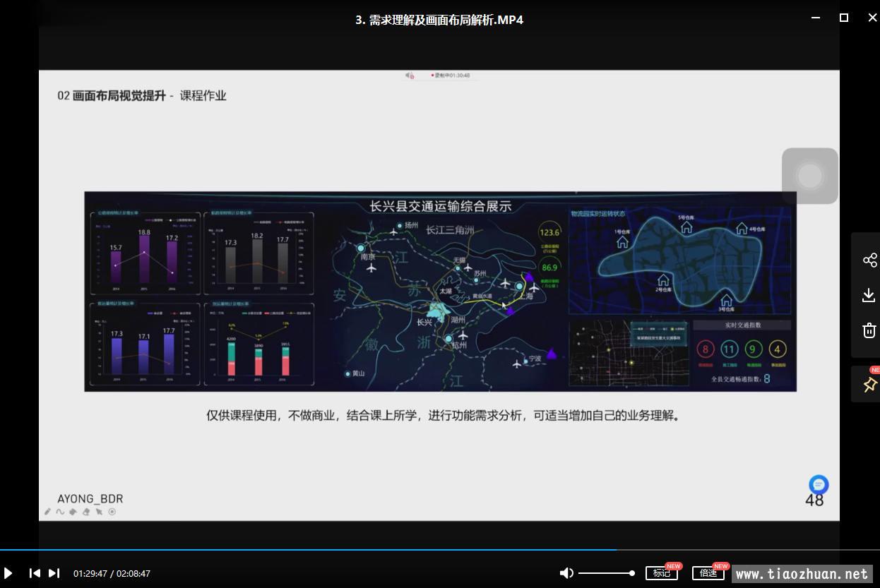The height and width of the screenshot is (588, 880).
Task: Maximize the video player window
Action: pos(843,18)
